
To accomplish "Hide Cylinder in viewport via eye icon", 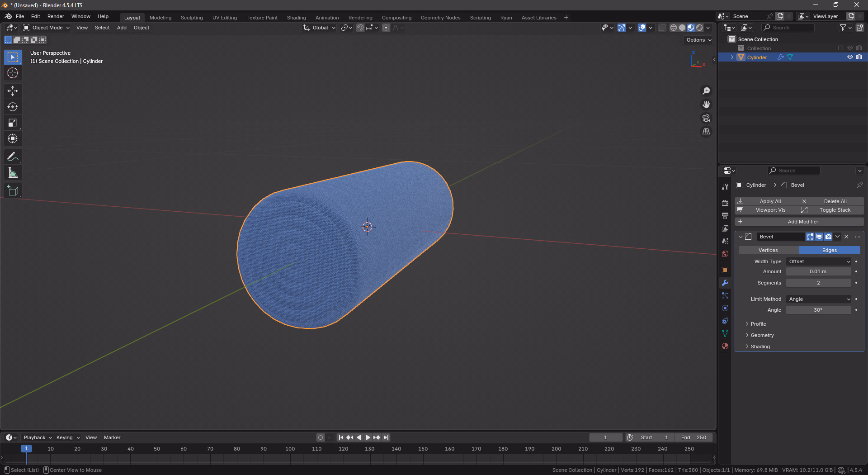I will tap(850, 57).
